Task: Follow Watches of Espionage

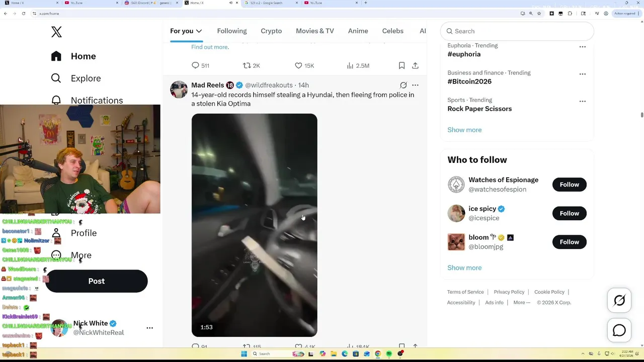Action: tap(570, 185)
